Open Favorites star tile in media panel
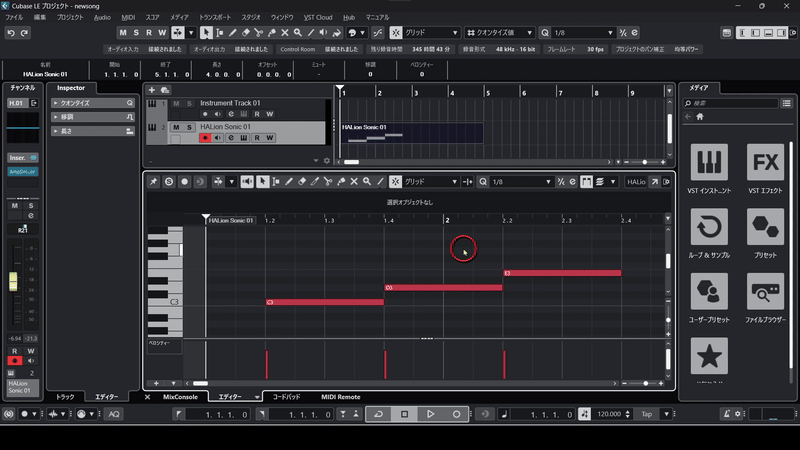 tap(709, 356)
